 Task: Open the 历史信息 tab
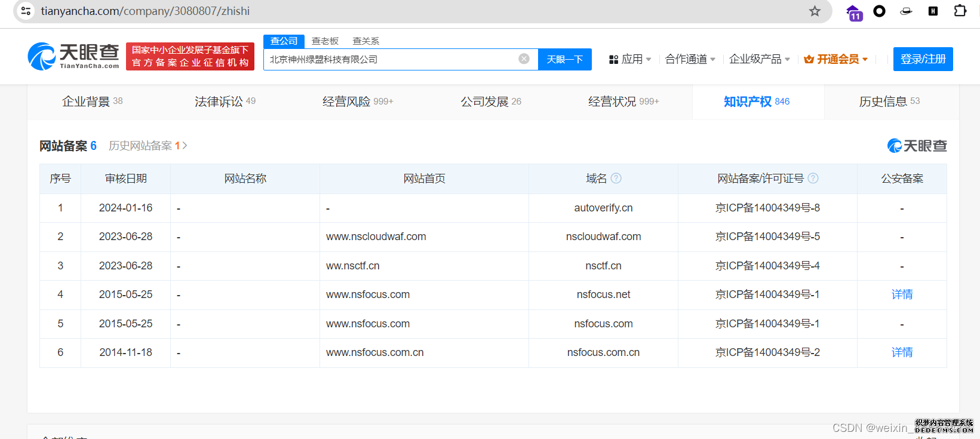889,102
